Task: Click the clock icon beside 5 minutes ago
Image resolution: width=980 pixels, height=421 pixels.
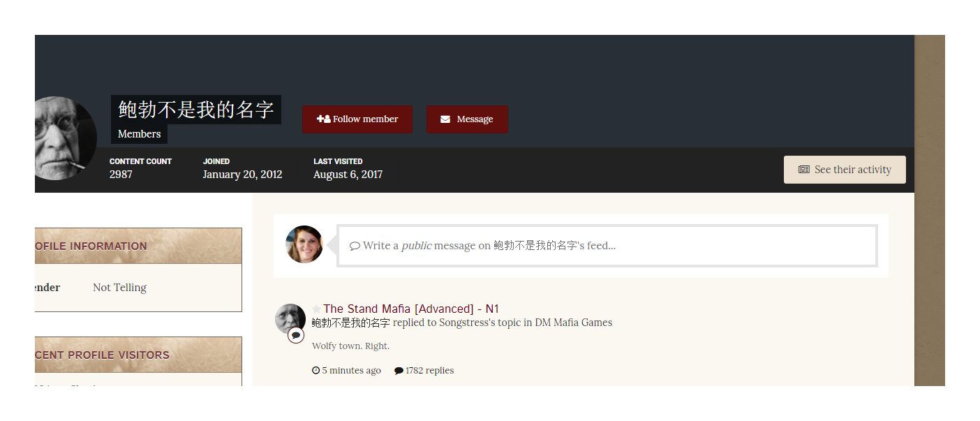Action: 316,371
